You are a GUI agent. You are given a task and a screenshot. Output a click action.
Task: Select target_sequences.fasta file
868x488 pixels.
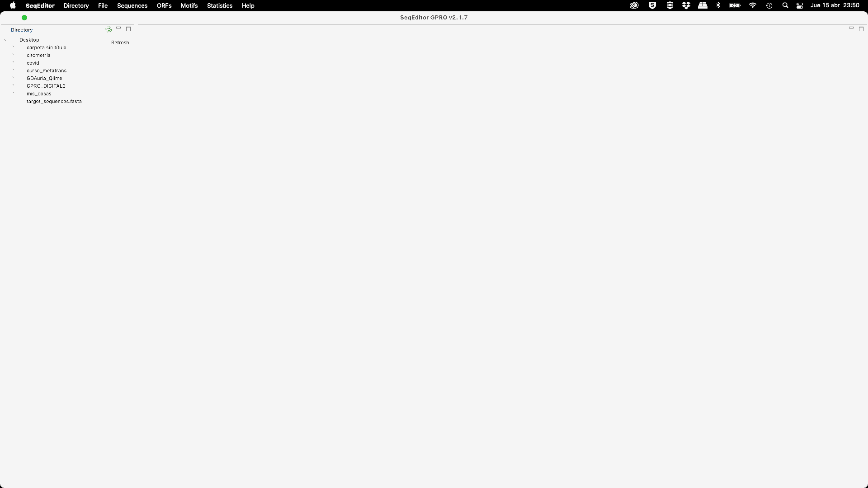coord(54,101)
